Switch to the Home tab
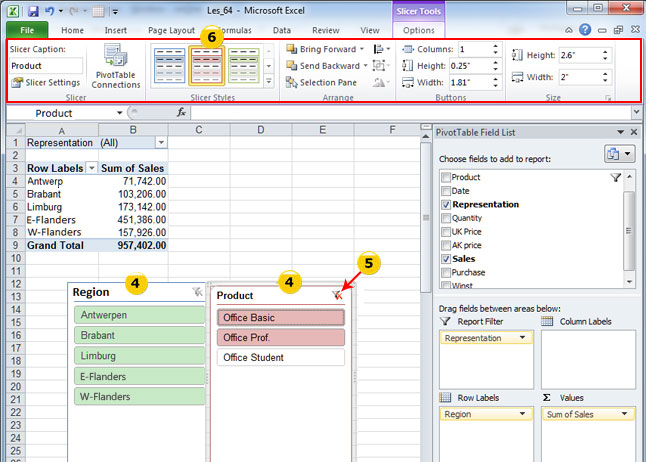 [73, 30]
